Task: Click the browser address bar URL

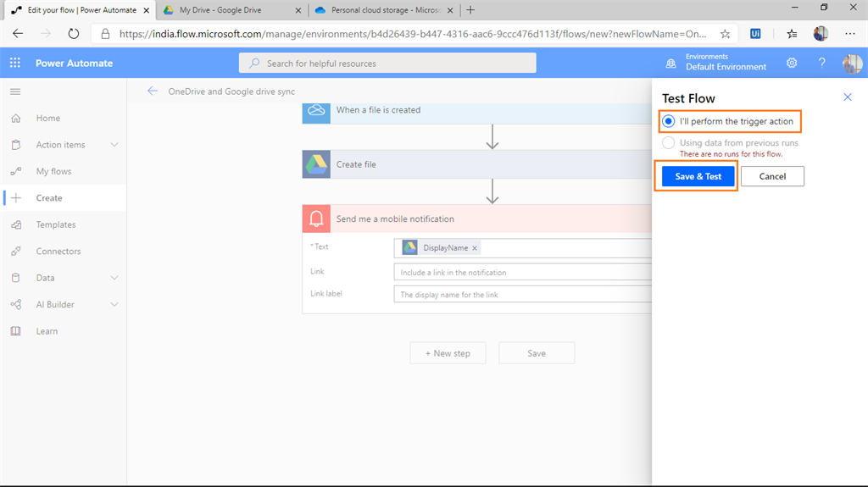Action: point(413,34)
